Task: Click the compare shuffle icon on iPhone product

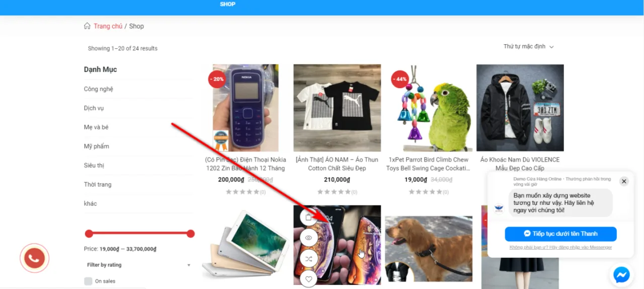Action: pyautogui.click(x=309, y=259)
